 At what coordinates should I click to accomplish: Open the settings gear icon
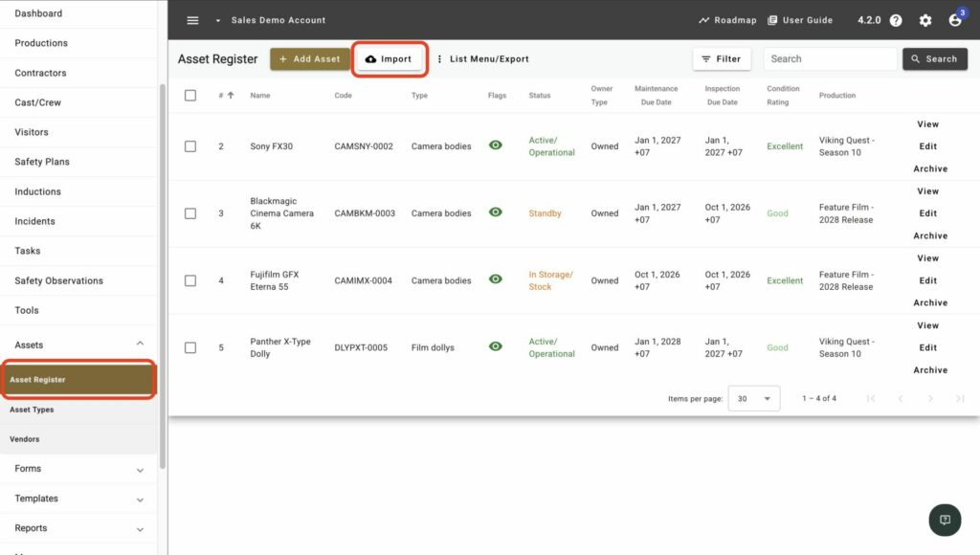point(925,20)
